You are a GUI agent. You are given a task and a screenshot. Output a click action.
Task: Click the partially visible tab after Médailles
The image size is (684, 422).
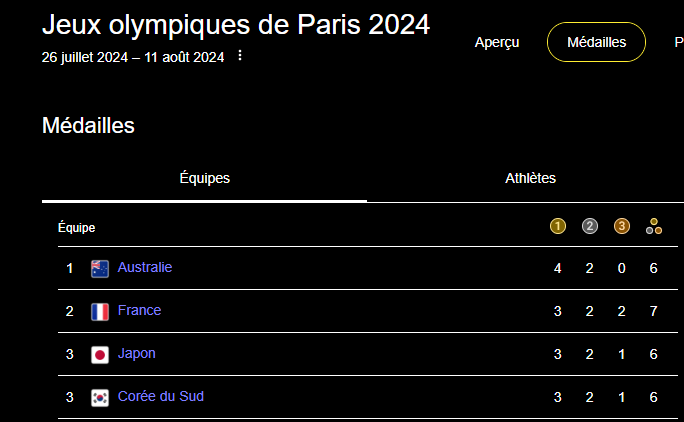pyautogui.click(x=679, y=42)
